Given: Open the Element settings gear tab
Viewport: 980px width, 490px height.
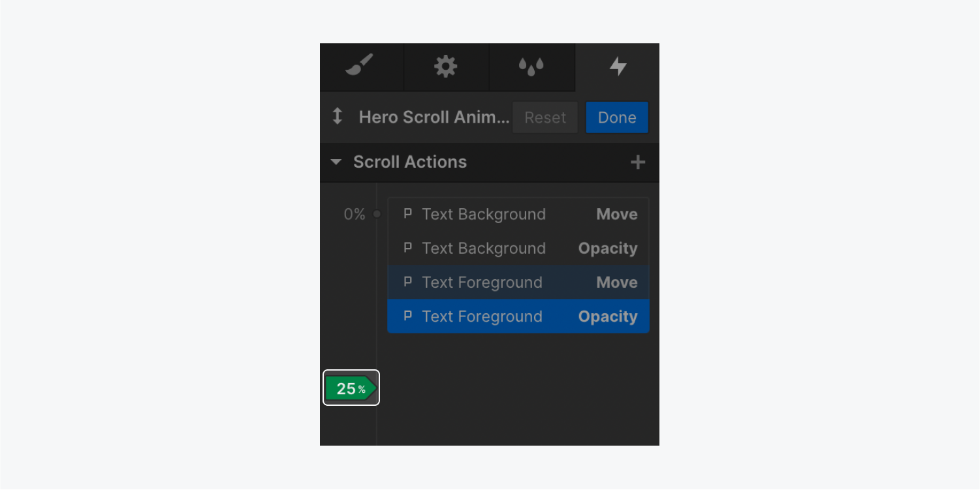Looking at the screenshot, I should coord(446,66).
